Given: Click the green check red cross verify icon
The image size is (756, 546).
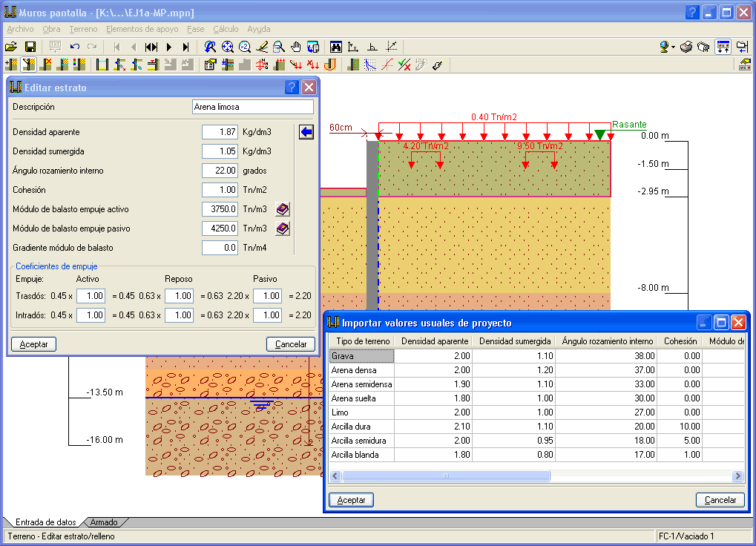Looking at the screenshot, I should (x=404, y=65).
